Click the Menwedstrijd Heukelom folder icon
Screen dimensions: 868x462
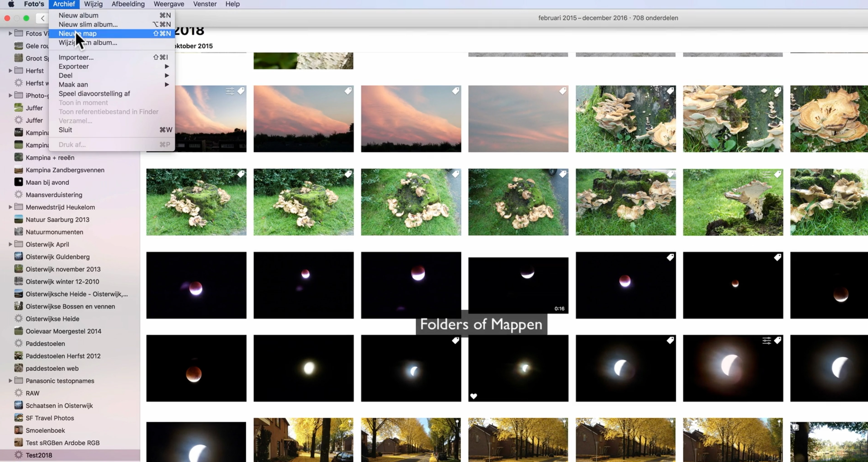(19, 207)
